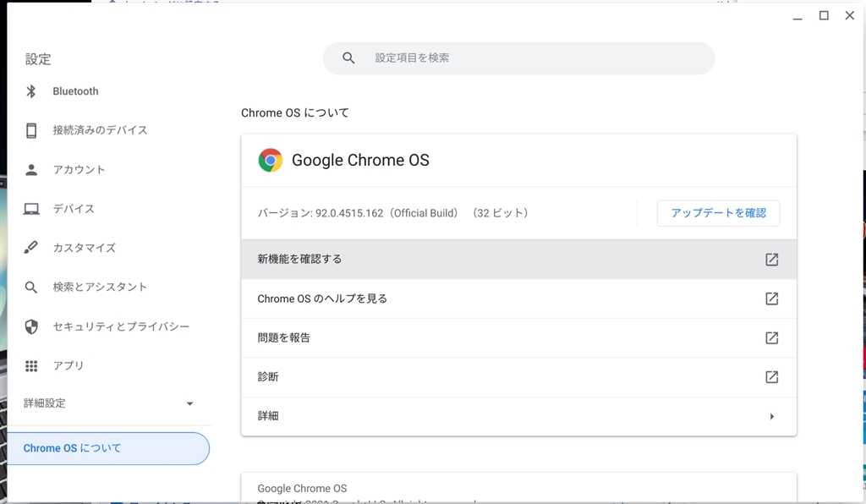Click the Google Chrome OS card title
The width and height of the screenshot is (866, 504).
[360, 160]
